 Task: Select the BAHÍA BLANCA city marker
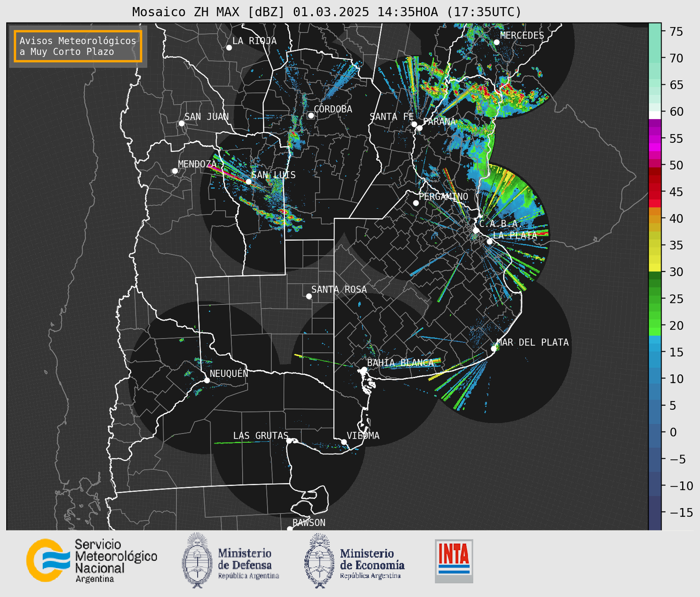pyautogui.click(x=364, y=369)
